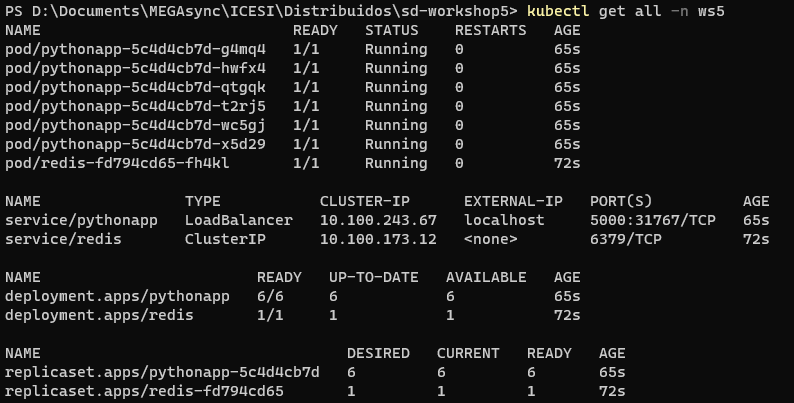Click service/redis in the services list
Screen dimensions: 794x403
pos(63,239)
